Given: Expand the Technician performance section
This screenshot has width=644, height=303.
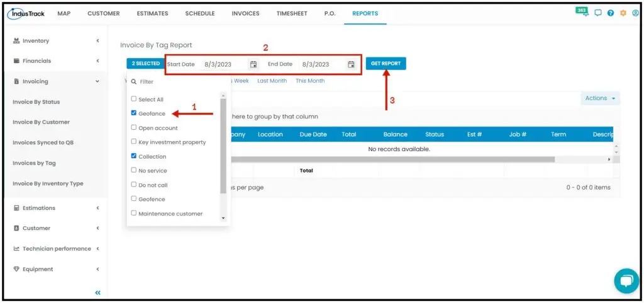Looking at the screenshot, I should tap(97, 249).
